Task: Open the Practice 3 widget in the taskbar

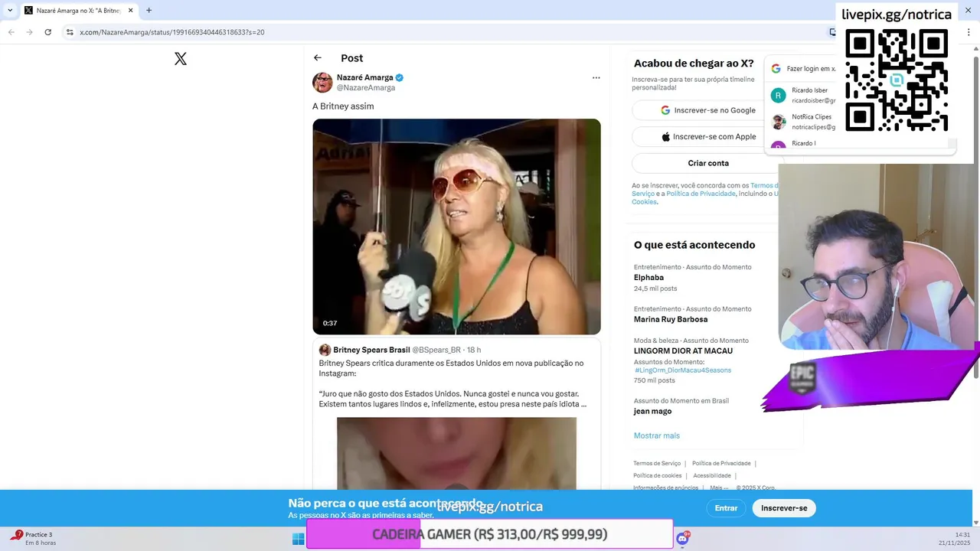Action: (34, 539)
